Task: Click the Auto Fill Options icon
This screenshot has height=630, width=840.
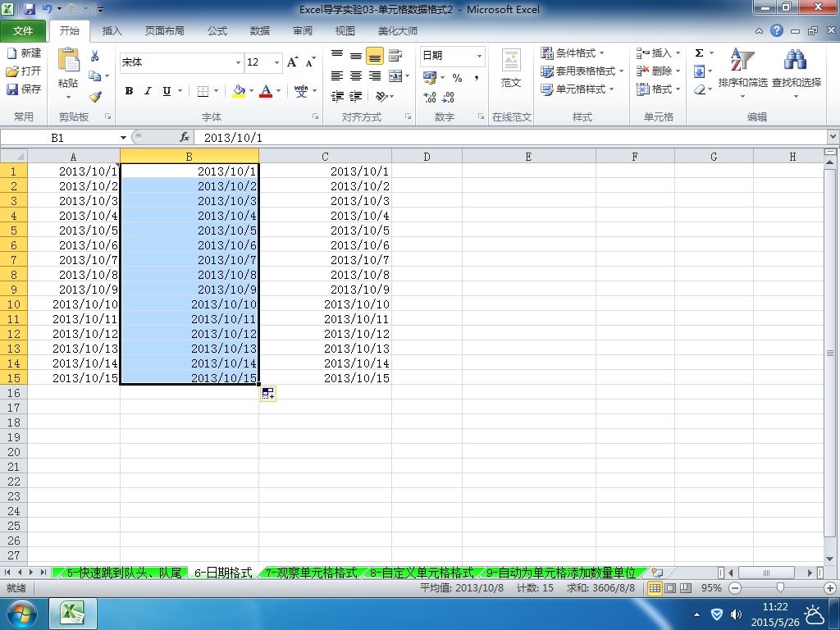Action: 268,394
